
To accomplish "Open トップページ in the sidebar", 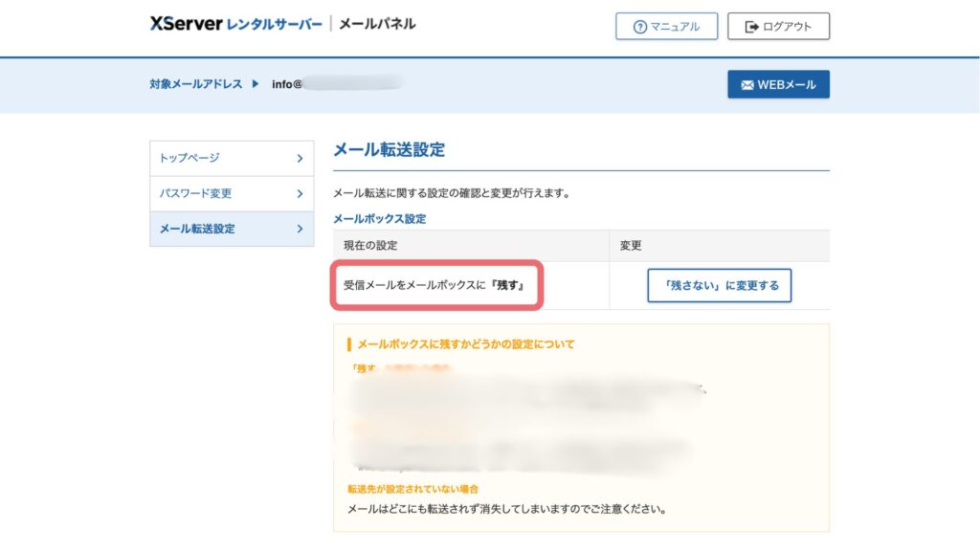I will click(x=189, y=158).
